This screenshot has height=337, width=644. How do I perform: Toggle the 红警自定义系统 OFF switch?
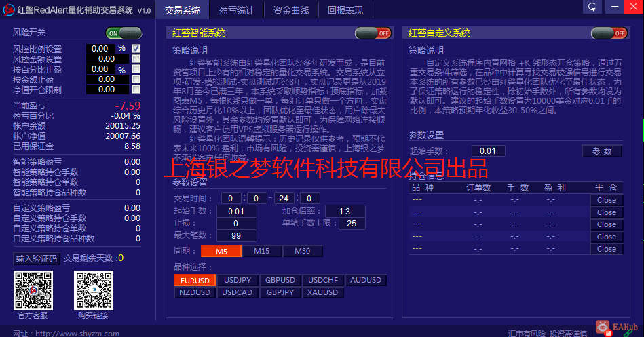[609, 33]
